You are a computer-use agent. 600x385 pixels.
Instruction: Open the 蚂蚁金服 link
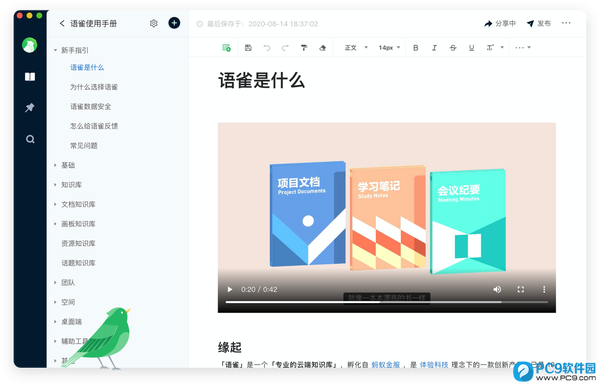pos(385,365)
